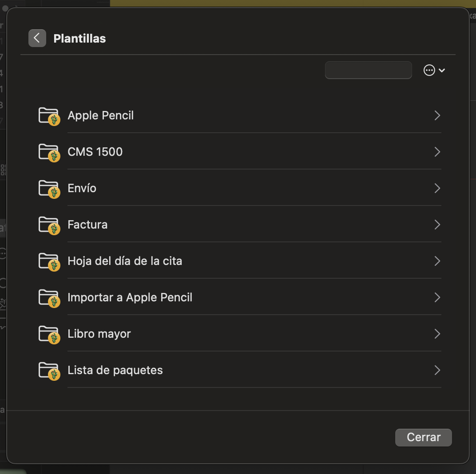Click the CMS 1500 folder icon

pyautogui.click(x=49, y=153)
